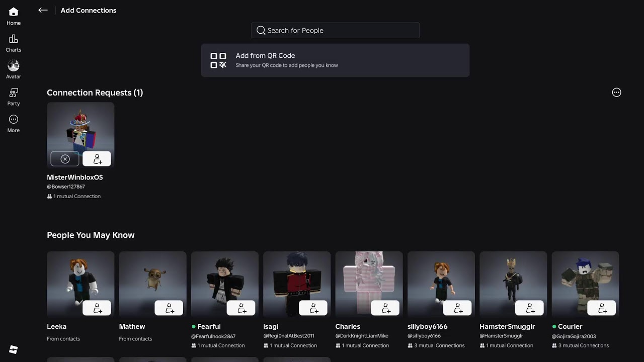
Task: Click the QR code icon
Action: pos(218,60)
